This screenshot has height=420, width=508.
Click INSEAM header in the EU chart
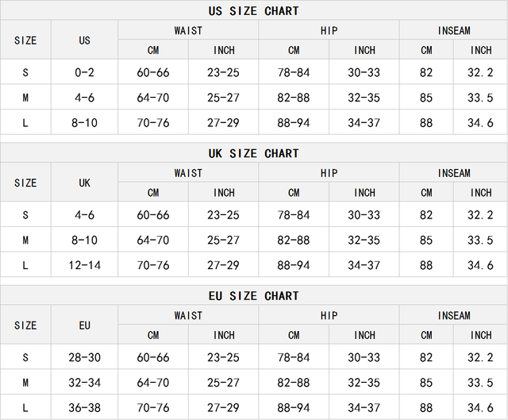pyautogui.click(x=454, y=315)
